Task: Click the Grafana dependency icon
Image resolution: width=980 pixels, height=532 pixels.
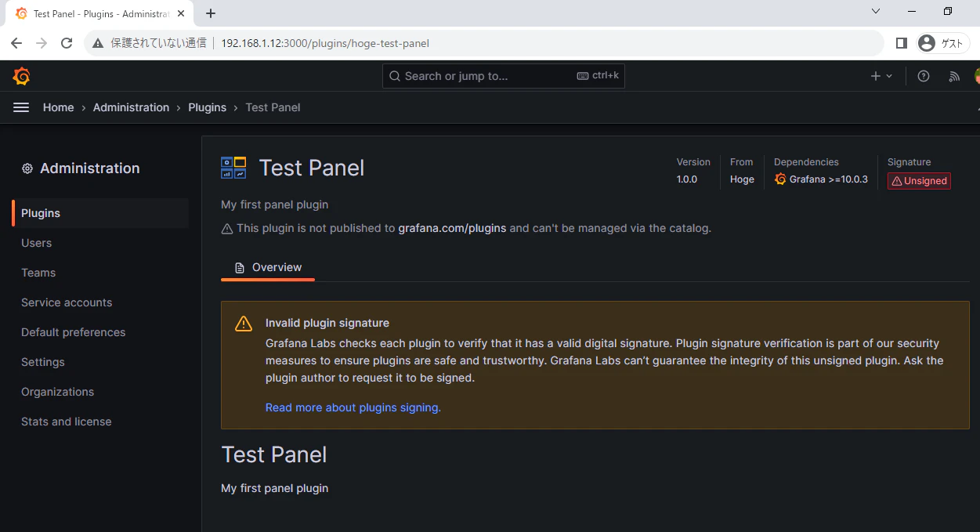Action: pyautogui.click(x=780, y=179)
